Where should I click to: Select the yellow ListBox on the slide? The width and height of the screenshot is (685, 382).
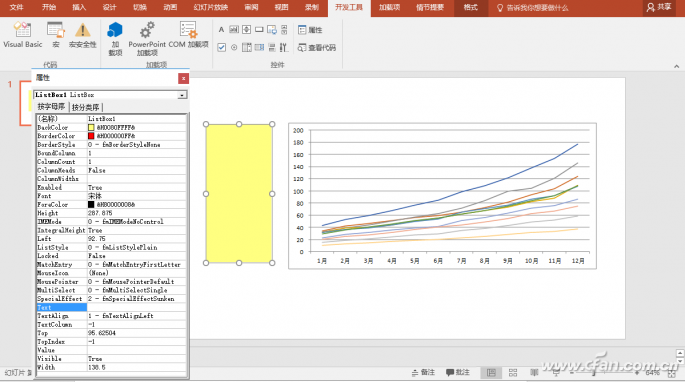tap(239, 194)
